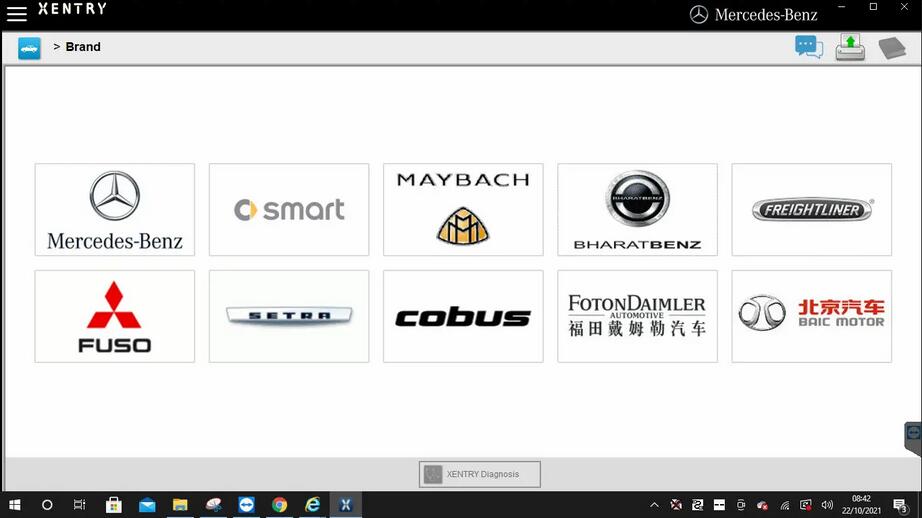Viewport: 922px width, 518px height.
Task: Click the XENTRY Diagnosis button
Action: (x=480, y=474)
